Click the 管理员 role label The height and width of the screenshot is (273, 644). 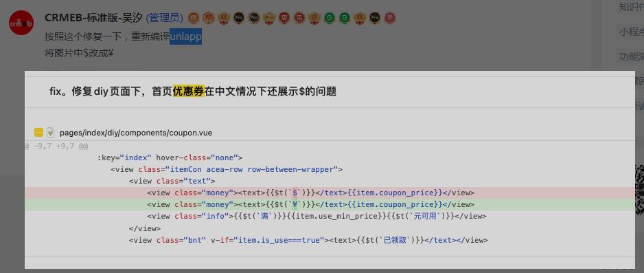(164, 18)
